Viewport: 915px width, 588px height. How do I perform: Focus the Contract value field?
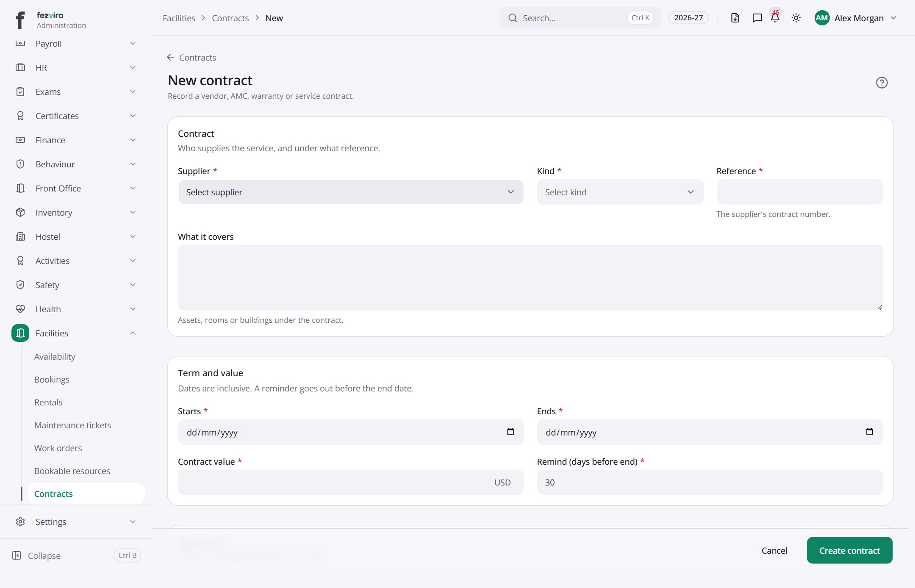351,482
